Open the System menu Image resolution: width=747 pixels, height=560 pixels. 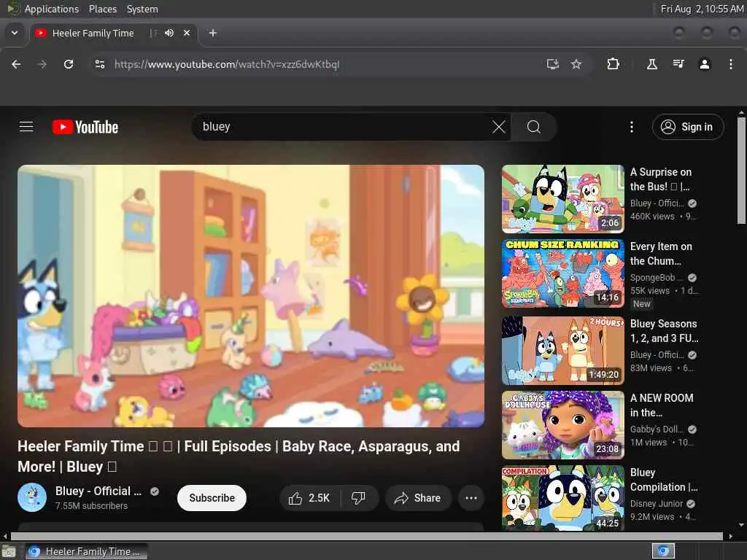(x=142, y=9)
